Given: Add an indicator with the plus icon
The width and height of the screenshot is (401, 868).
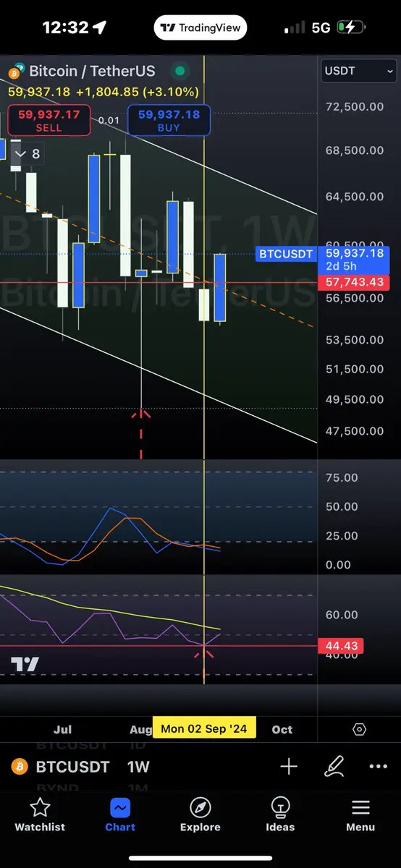Looking at the screenshot, I should (x=289, y=767).
